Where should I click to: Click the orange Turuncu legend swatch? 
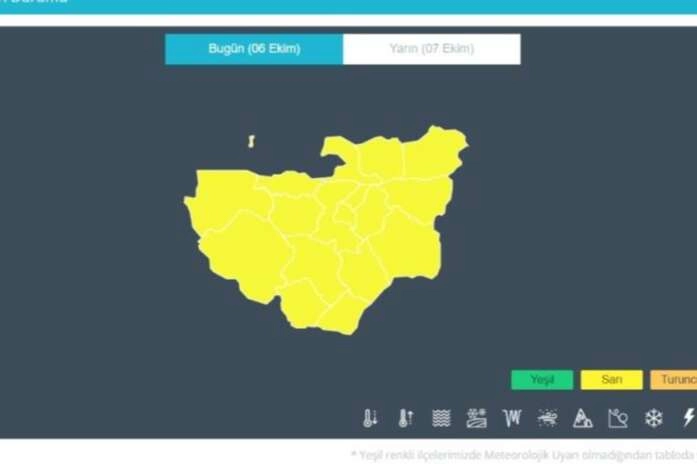tap(673, 380)
